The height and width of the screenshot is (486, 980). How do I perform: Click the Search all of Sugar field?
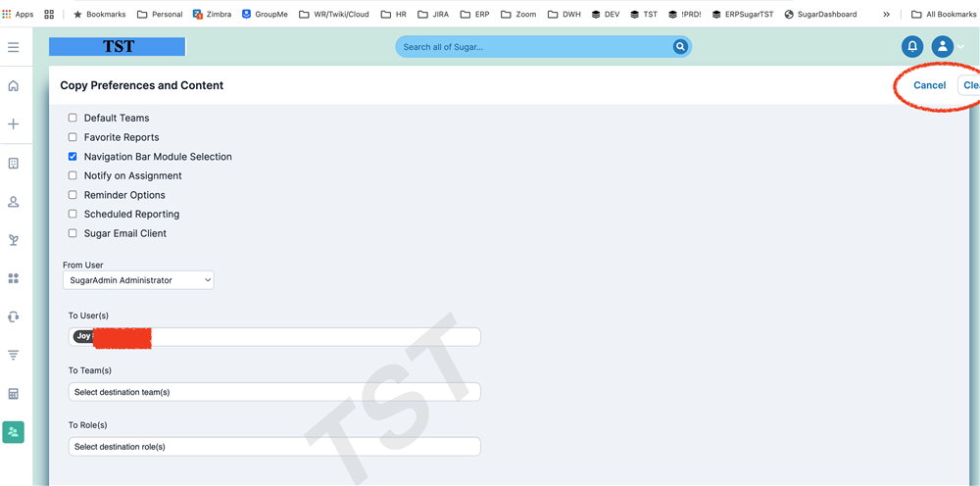click(534, 47)
